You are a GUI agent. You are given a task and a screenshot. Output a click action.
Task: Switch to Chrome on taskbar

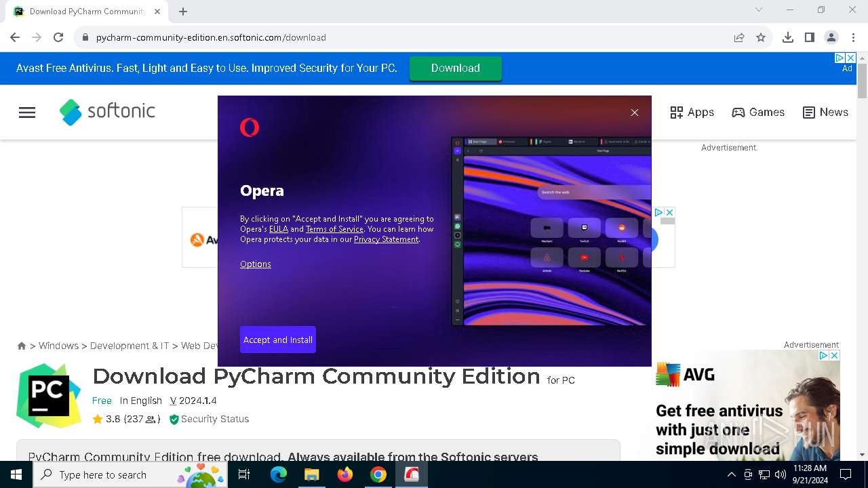pos(378,474)
